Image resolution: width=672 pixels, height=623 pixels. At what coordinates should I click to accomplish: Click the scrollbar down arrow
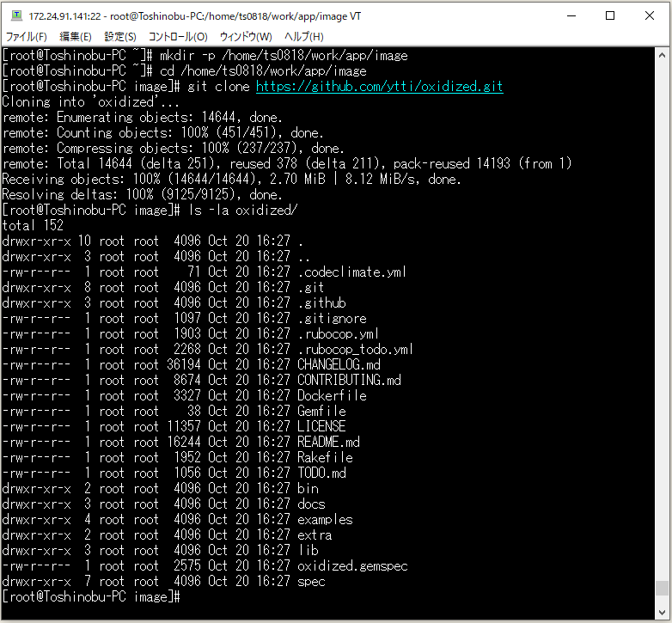(x=662, y=612)
